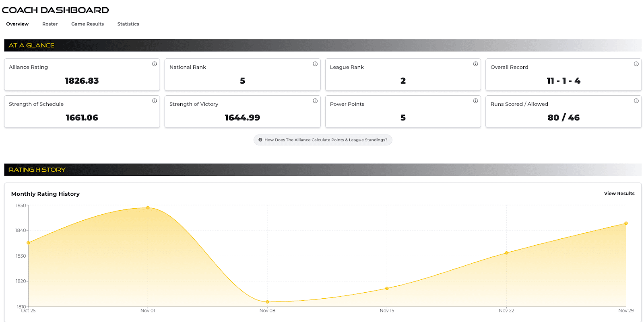Click the Strength of Victory value 1644.99
The image size is (644, 322).
(242, 118)
